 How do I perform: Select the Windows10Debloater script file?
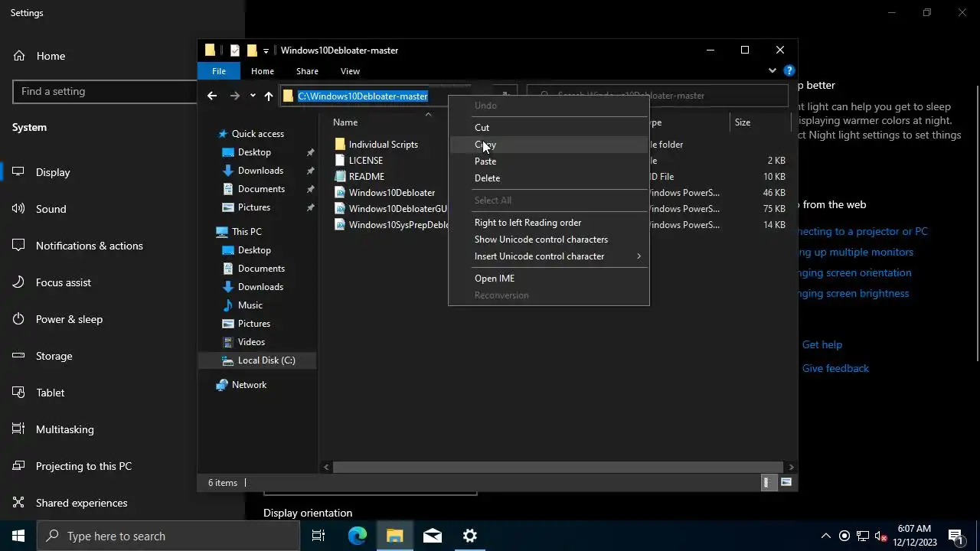click(x=391, y=193)
